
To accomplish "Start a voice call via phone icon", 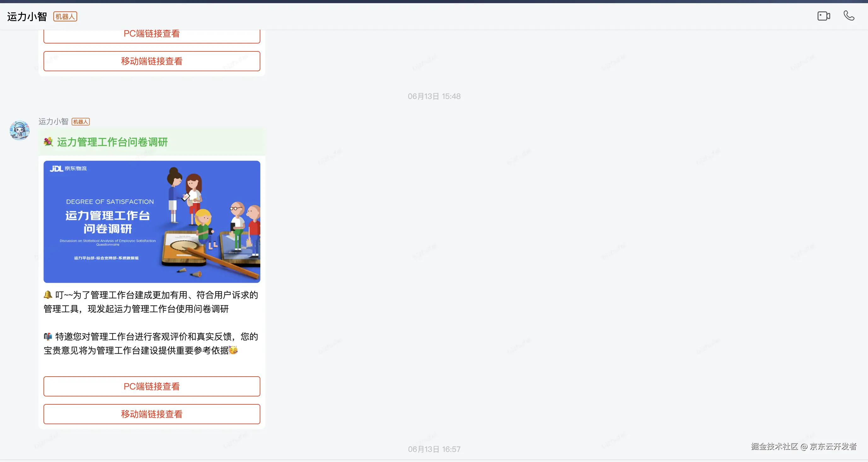I will (x=848, y=16).
